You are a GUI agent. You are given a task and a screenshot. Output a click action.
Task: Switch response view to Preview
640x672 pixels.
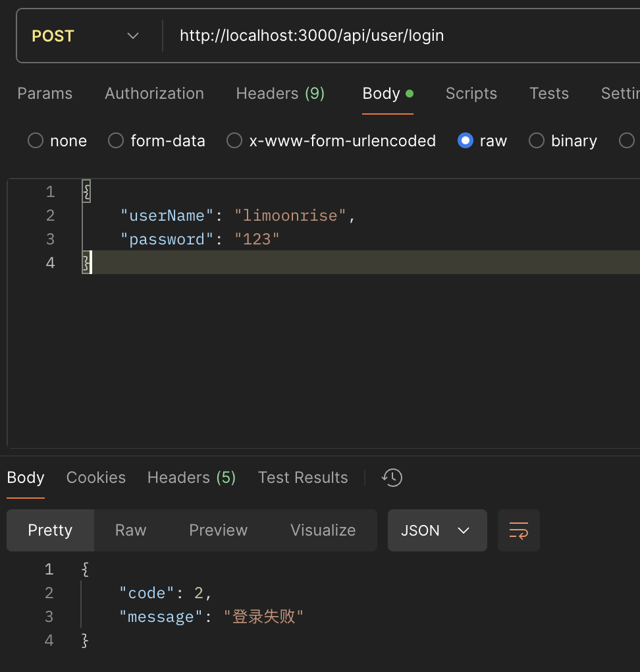tap(218, 530)
